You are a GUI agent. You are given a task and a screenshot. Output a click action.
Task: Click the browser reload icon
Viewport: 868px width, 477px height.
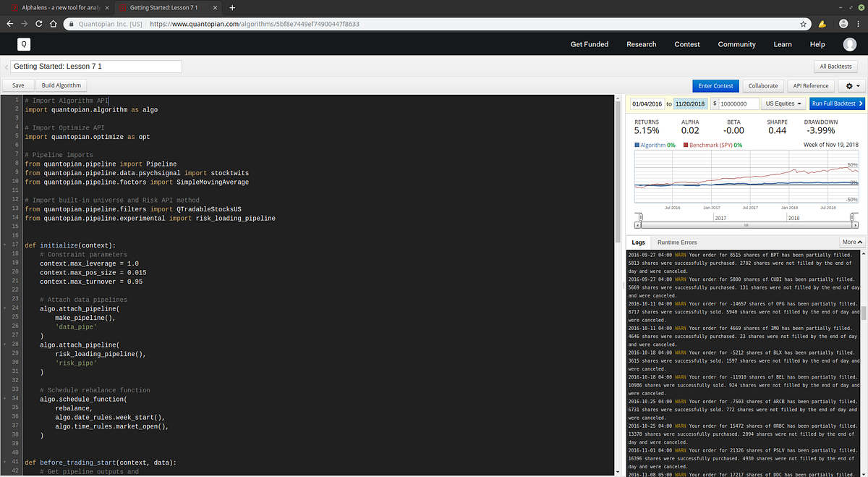[x=38, y=22]
